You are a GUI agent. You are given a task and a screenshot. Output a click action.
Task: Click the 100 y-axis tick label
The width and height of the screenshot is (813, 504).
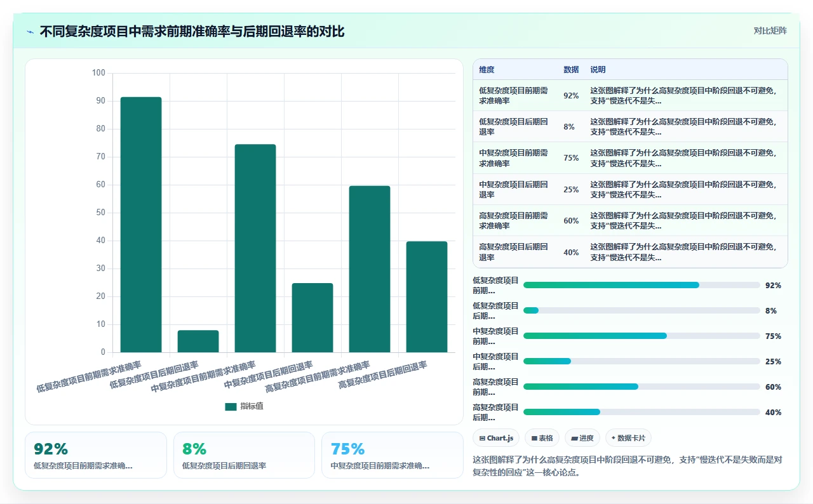point(98,73)
